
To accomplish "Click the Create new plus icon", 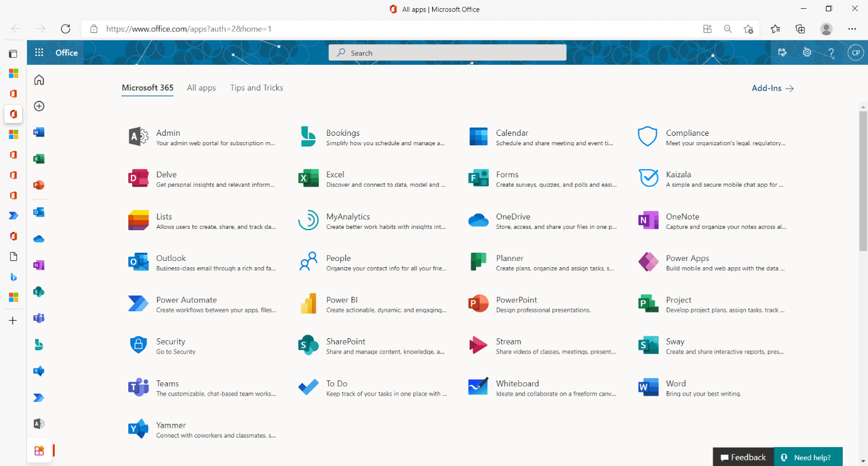I will point(39,106).
